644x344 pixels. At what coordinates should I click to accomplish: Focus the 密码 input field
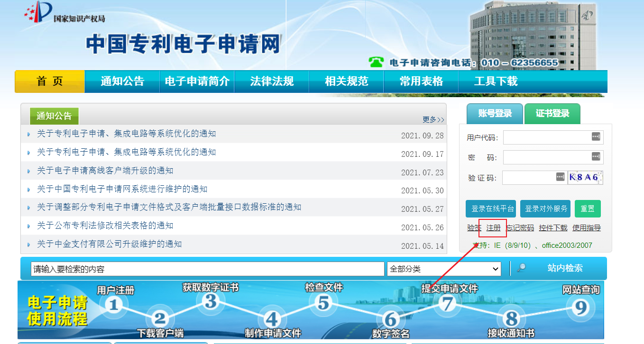point(553,157)
